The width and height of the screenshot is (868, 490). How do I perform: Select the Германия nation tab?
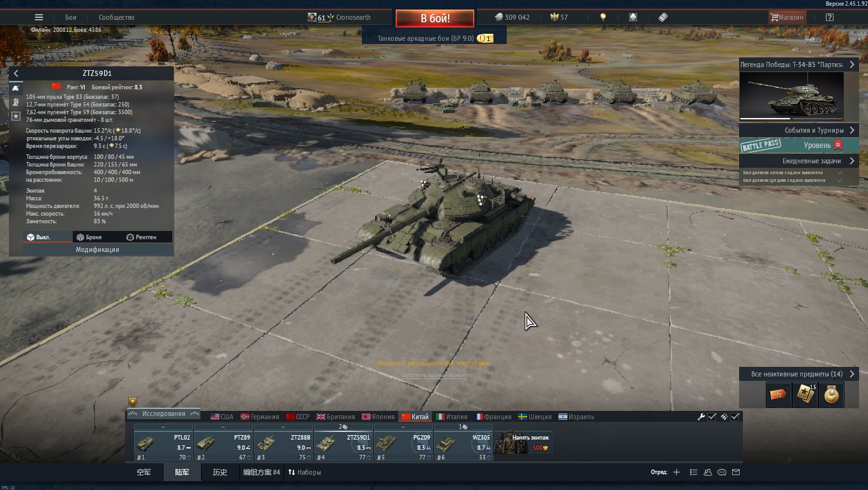click(x=259, y=417)
